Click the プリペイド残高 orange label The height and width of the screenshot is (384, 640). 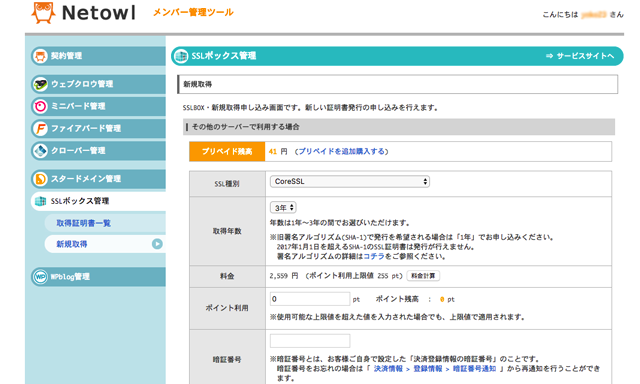pyautogui.click(x=227, y=151)
